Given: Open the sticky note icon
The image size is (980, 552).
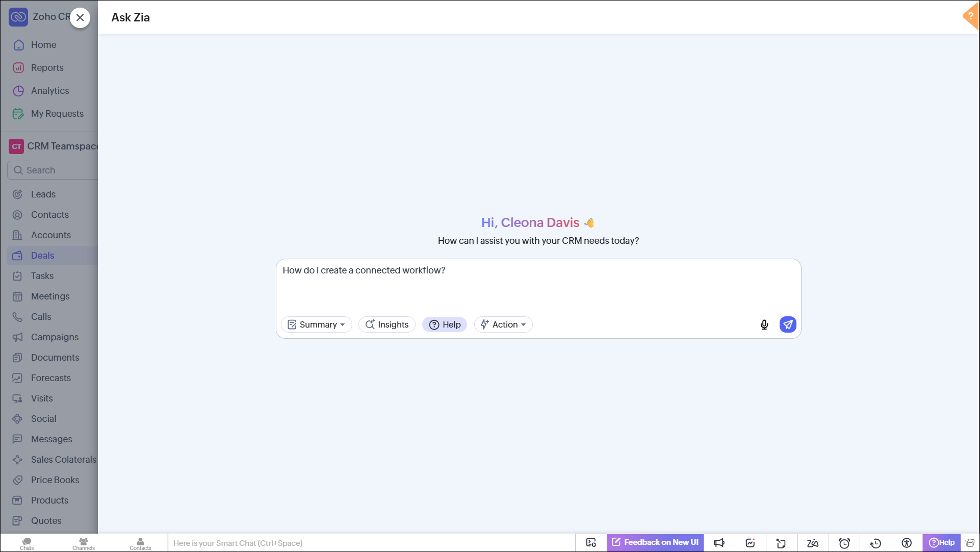Looking at the screenshot, I should (781, 543).
